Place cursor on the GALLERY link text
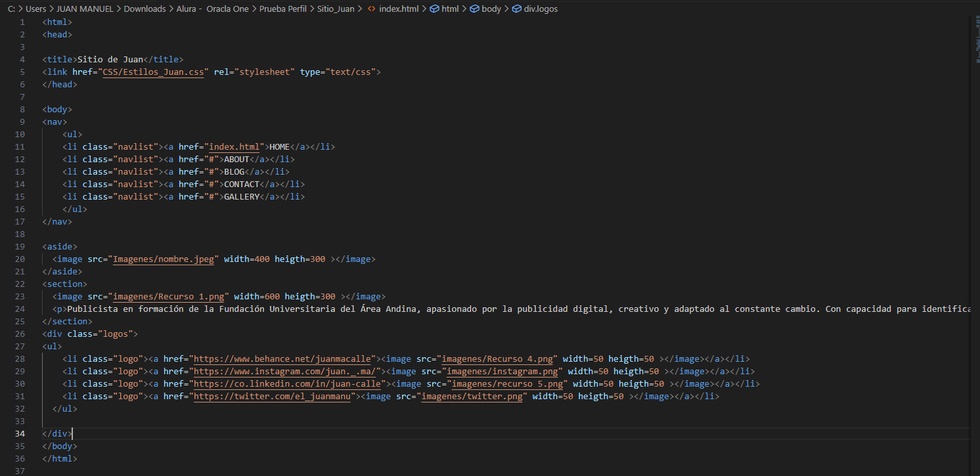The image size is (980, 476). click(242, 196)
